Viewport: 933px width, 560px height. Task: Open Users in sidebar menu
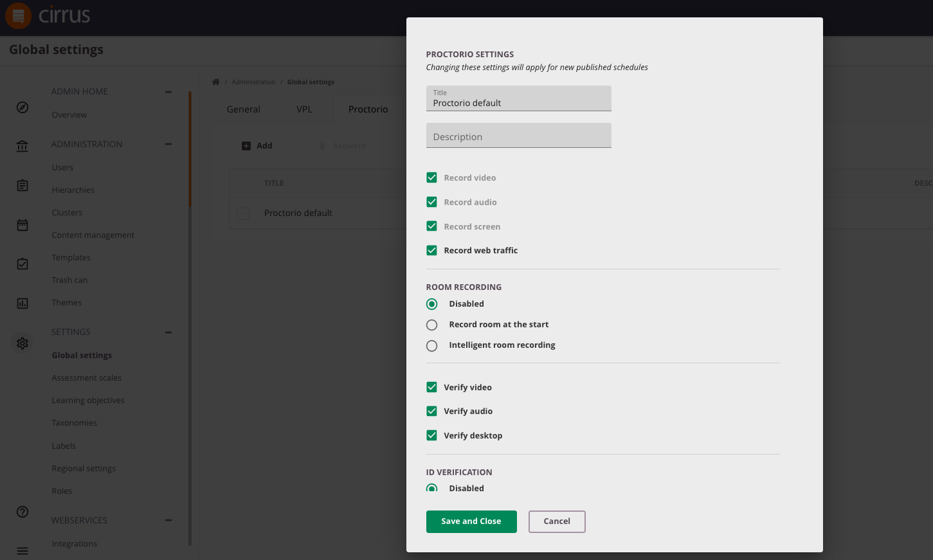click(62, 168)
